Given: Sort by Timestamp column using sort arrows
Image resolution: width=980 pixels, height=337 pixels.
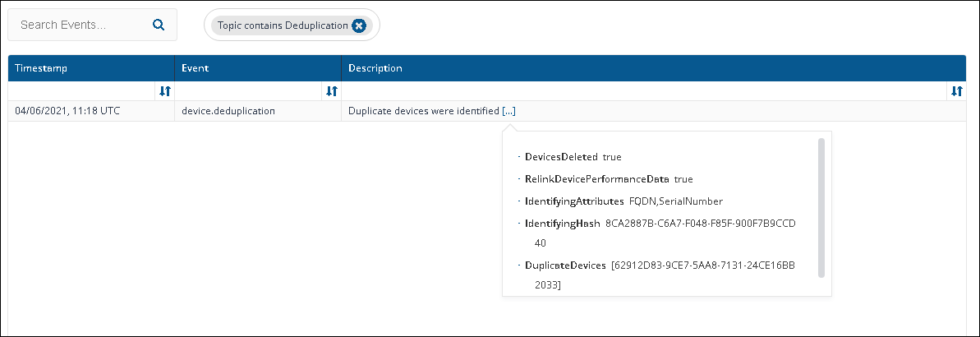Looking at the screenshot, I should pyautogui.click(x=164, y=91).
